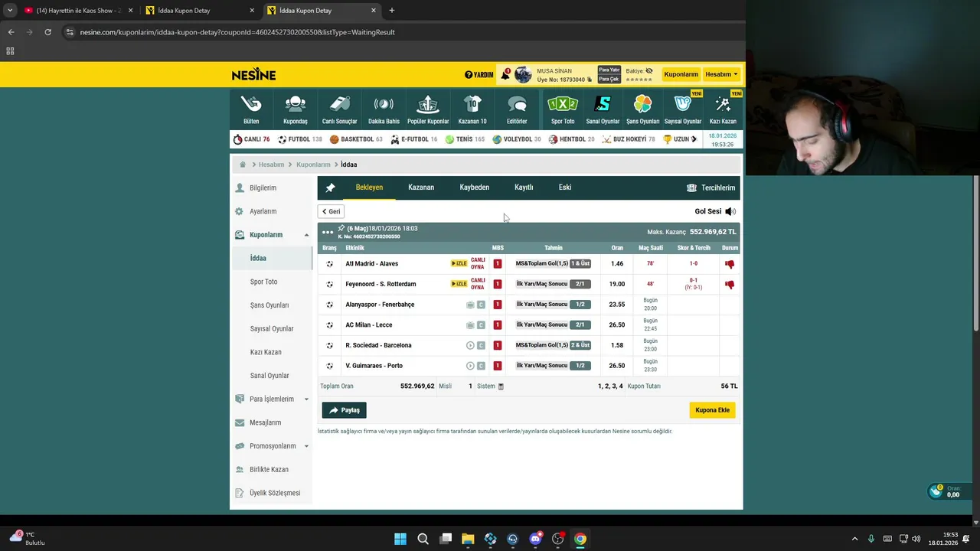Select BUZ HOKEYİ sport filter

pyautogui.click(x=629, y=139)
